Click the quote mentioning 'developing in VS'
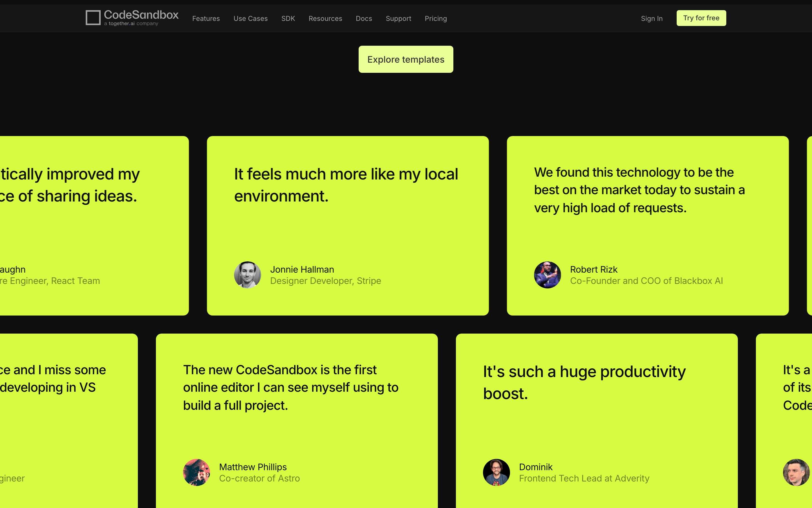This screenshot has width=812, height=508. (53, 379)
